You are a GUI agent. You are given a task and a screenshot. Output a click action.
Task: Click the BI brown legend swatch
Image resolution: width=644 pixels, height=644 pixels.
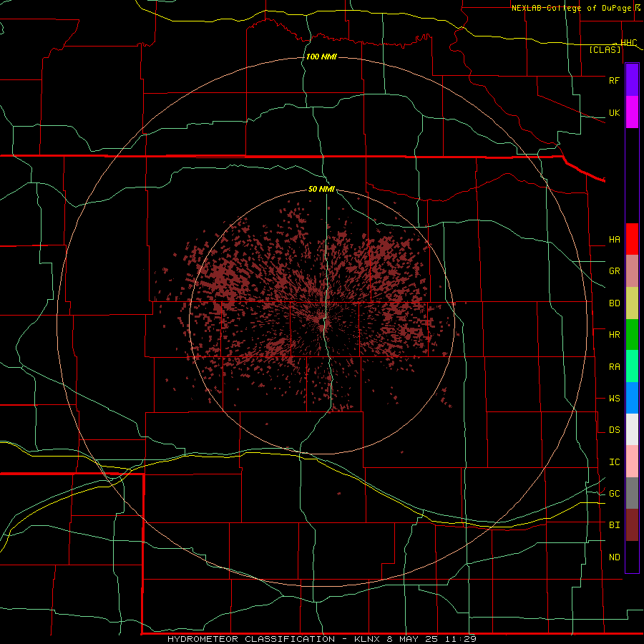(x=632, y=525)
